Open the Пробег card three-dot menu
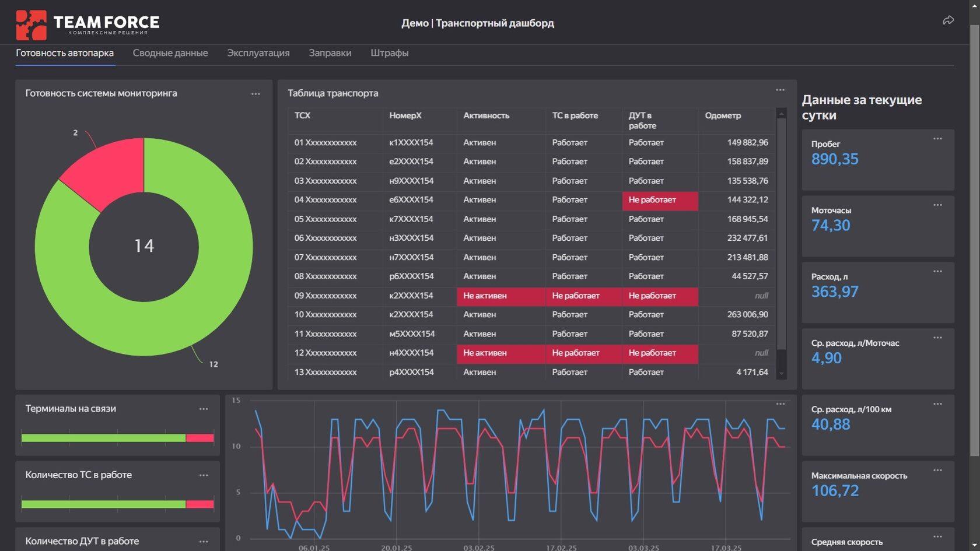The height and width of the screenshot is (551, 980). (937, 139)
